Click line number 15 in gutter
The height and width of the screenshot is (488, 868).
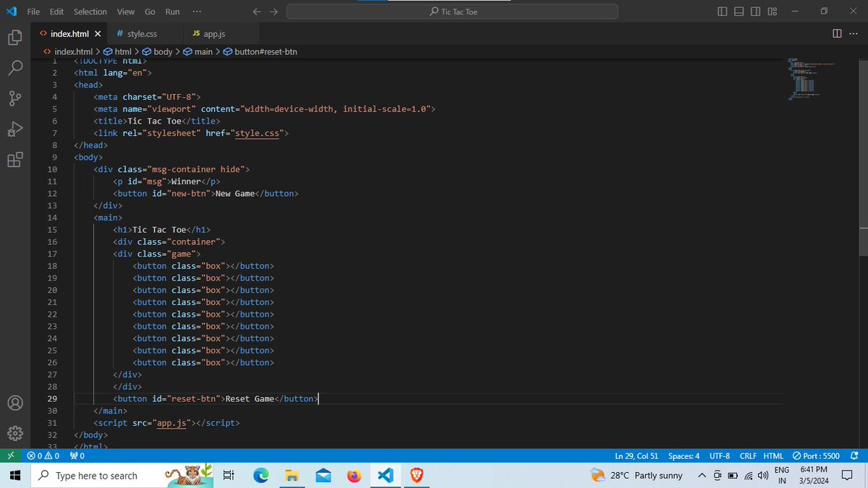(x=52, y=230)
